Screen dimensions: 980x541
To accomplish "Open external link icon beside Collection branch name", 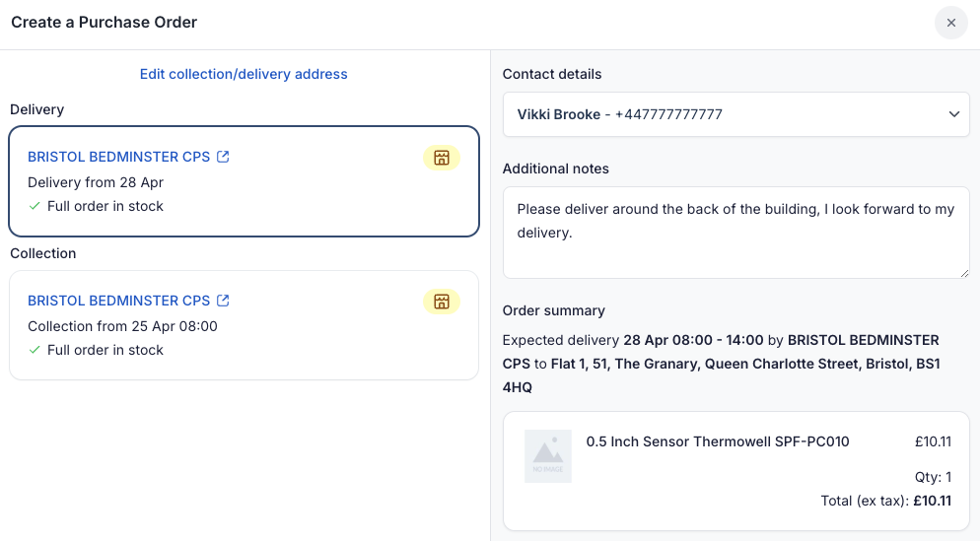I will (x=223, y=301).
